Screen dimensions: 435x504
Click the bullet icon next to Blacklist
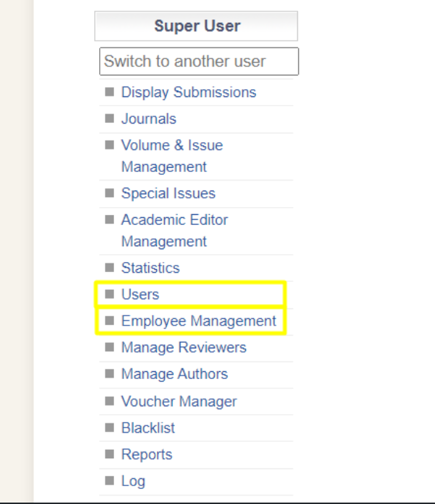110,428
